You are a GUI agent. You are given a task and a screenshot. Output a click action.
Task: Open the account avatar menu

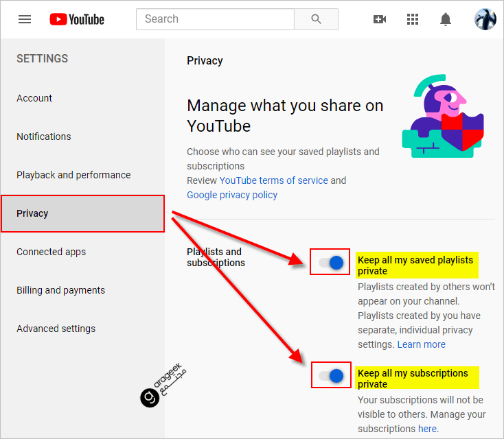click(485, 19)
